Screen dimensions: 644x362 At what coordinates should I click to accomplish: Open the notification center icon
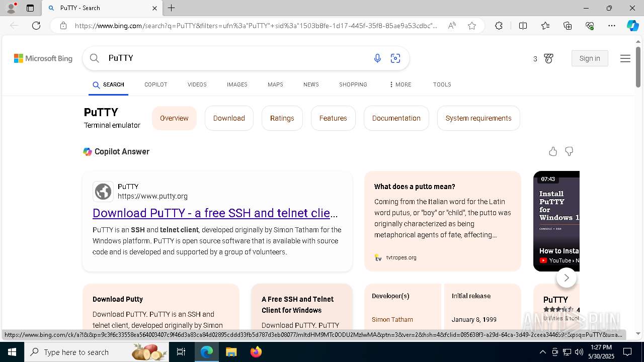point(627,352)
